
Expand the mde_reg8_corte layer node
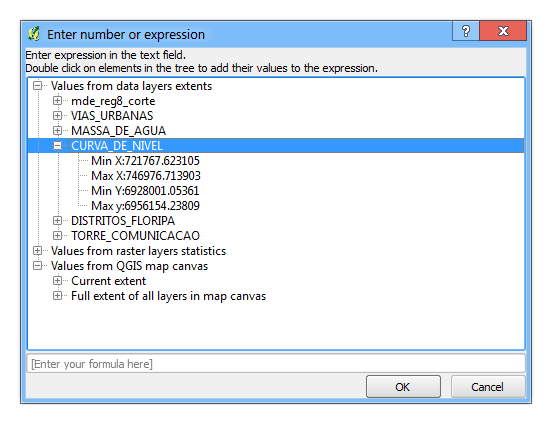(x=57, y=101)
